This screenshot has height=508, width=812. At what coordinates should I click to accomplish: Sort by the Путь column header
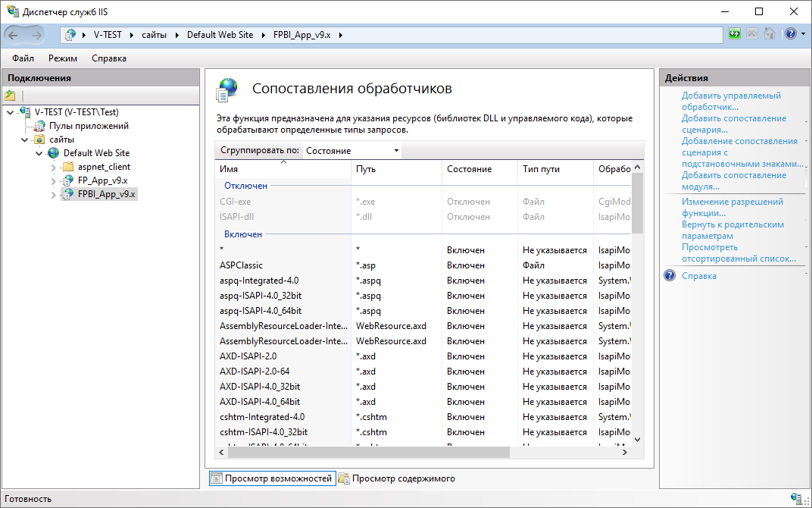366,169
